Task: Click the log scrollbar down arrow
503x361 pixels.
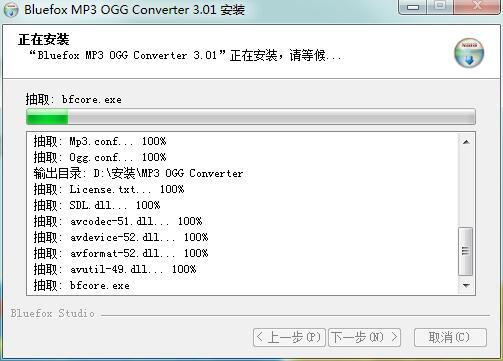Action: point(466,285)
